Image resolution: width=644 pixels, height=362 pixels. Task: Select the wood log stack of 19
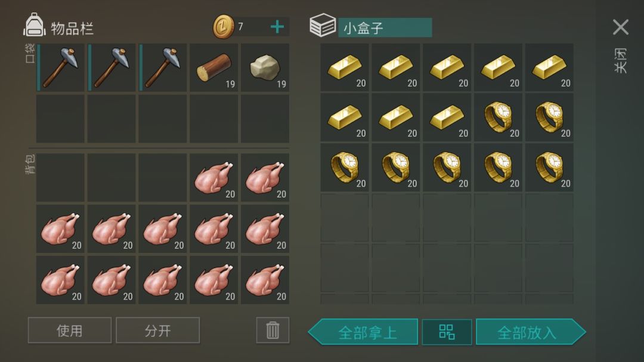(x=213, y=67)
